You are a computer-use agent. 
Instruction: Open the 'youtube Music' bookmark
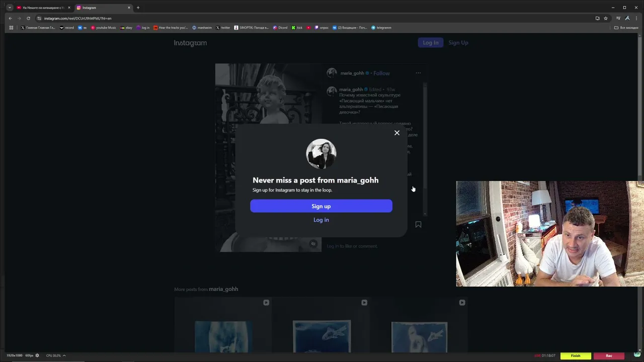104,28
